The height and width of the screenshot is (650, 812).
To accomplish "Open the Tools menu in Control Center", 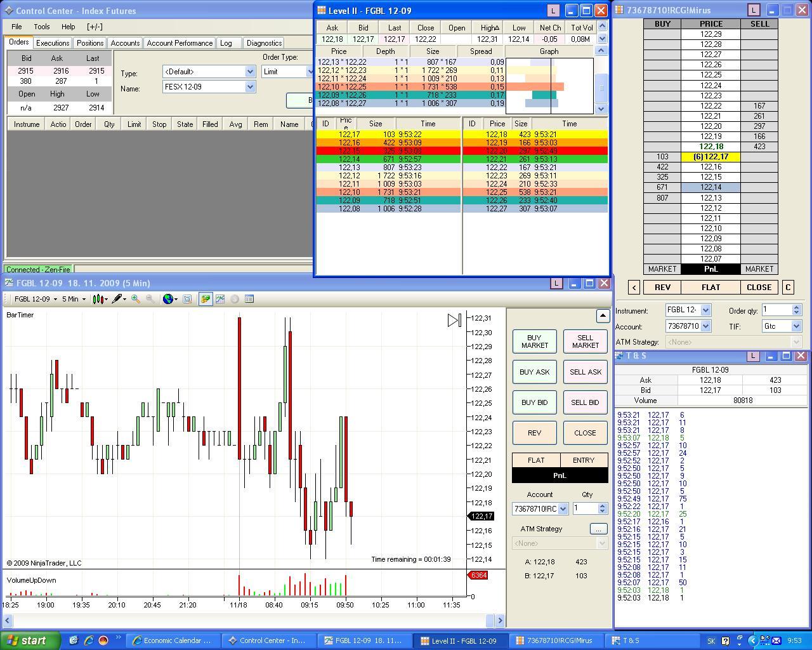I will click(42, 27).
